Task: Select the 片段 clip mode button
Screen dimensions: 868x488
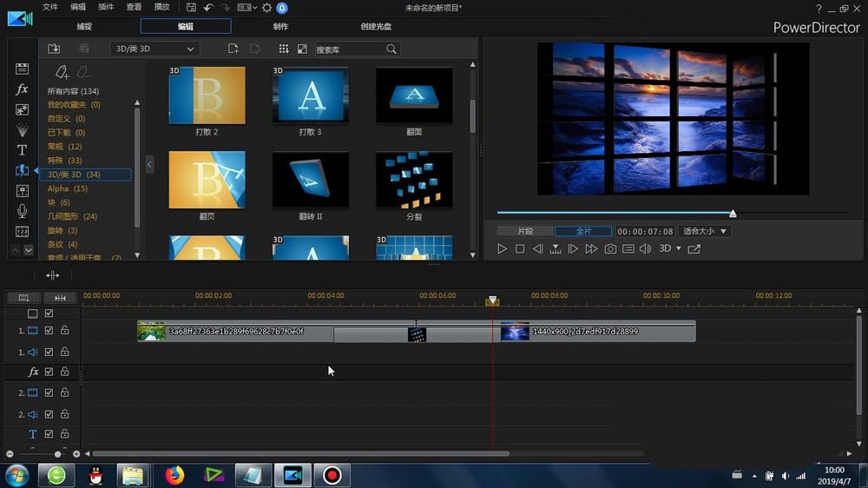Action: (x=525, y=232)
